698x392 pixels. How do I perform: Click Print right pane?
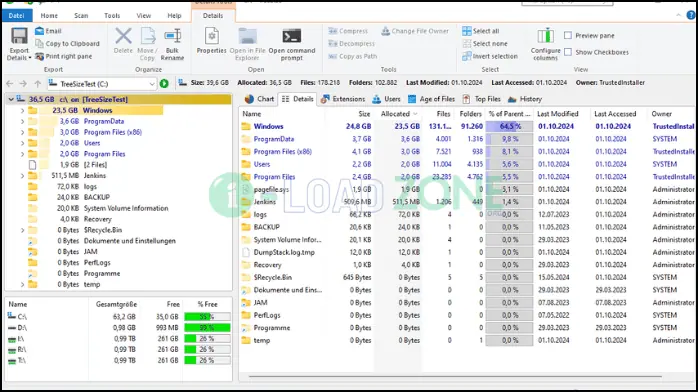(64, 57)
